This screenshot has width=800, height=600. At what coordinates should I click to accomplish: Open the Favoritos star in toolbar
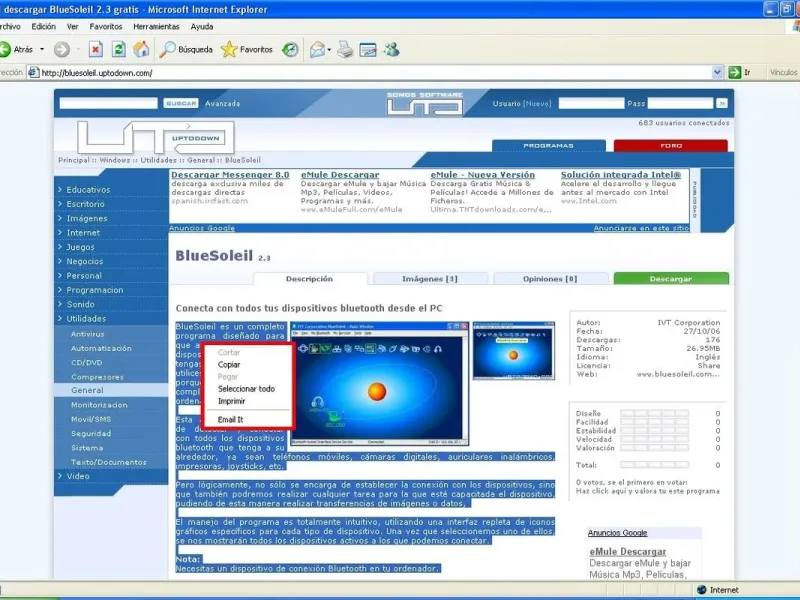click(247, 49)
